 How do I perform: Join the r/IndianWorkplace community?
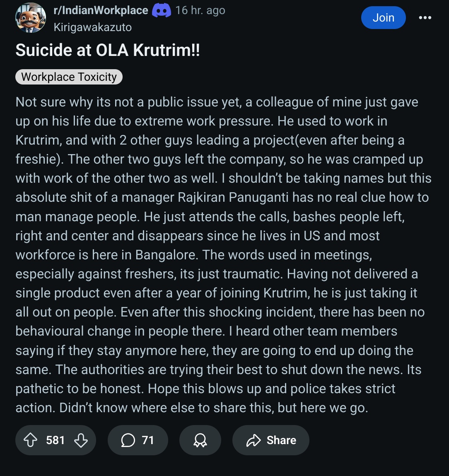tap(383, 17)
